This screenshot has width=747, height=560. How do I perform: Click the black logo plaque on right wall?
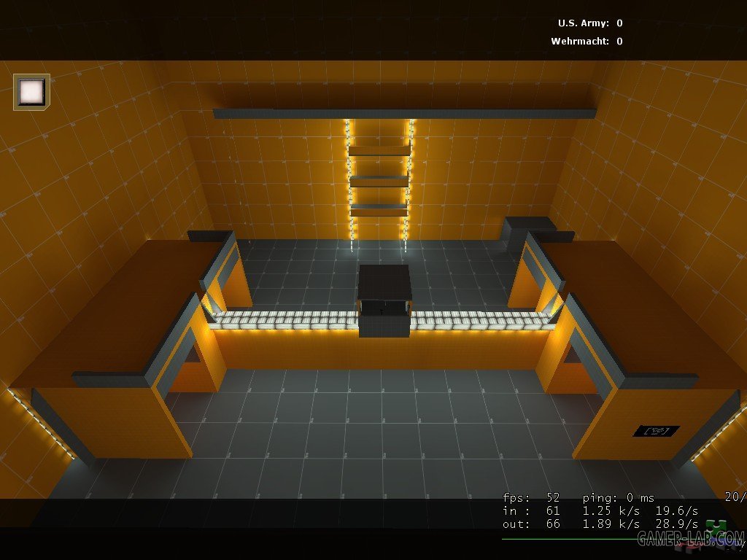656,431
